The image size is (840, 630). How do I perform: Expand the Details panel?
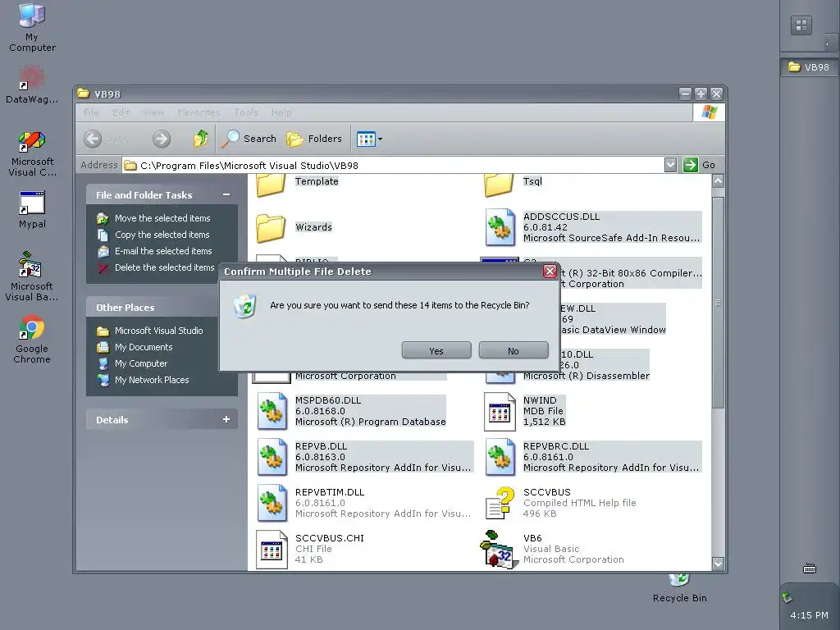tap(226, 419)
